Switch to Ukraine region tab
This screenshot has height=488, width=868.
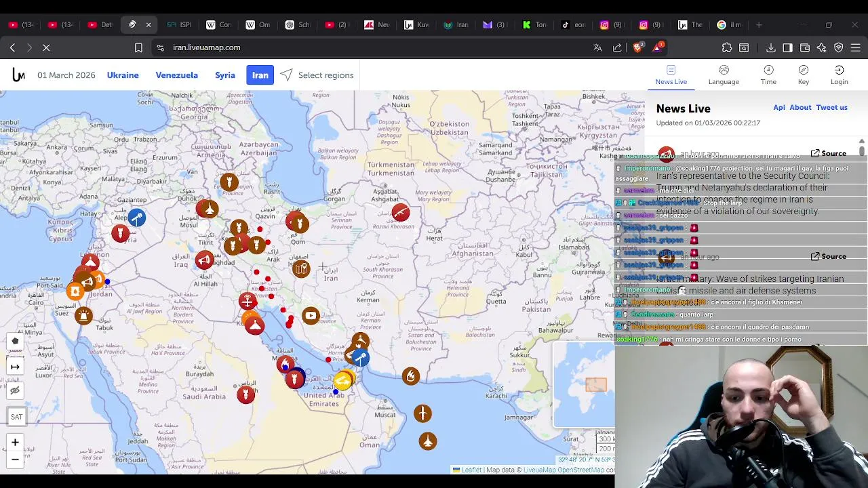coord(123,75)
